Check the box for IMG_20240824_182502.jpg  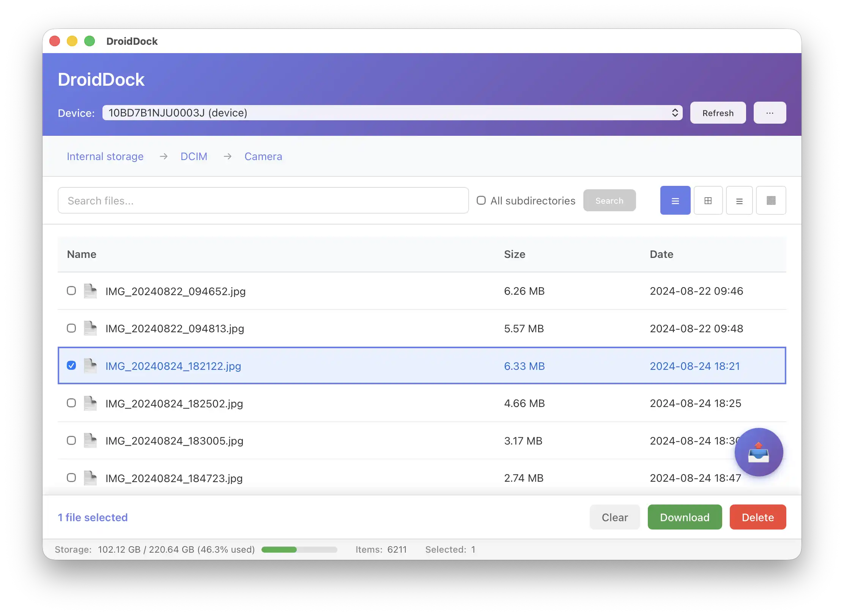click(71, 403)
